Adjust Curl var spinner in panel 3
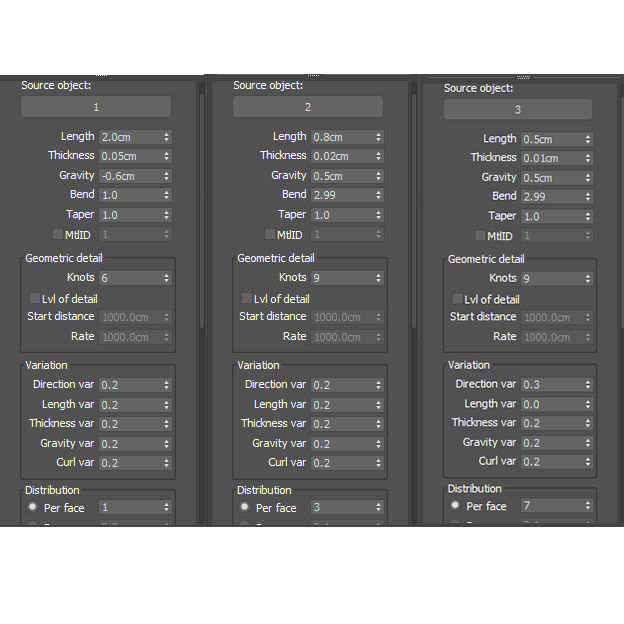624x624 pixels. coord(588,462)
